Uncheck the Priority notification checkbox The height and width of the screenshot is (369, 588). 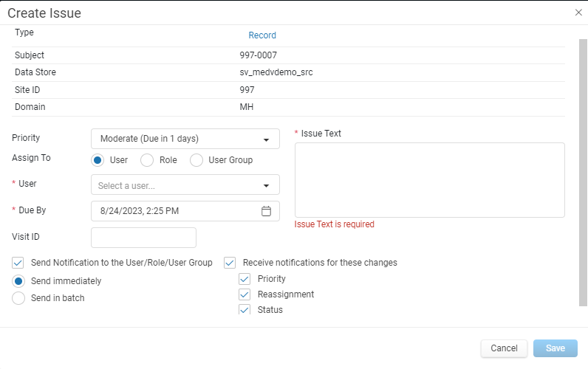[245, 279]
